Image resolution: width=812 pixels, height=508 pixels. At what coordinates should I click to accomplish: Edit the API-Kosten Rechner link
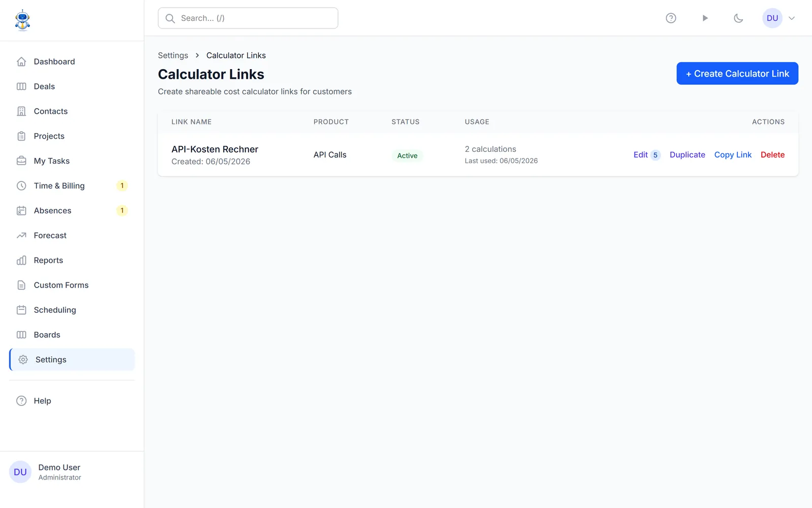640,155
